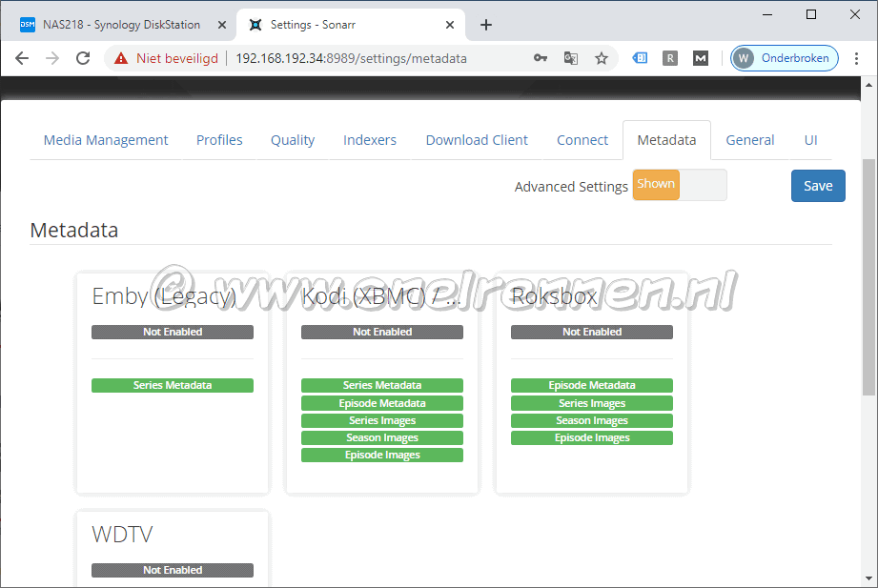Open the Emby (Legacy) metadata card

click(x=173, y=383)
